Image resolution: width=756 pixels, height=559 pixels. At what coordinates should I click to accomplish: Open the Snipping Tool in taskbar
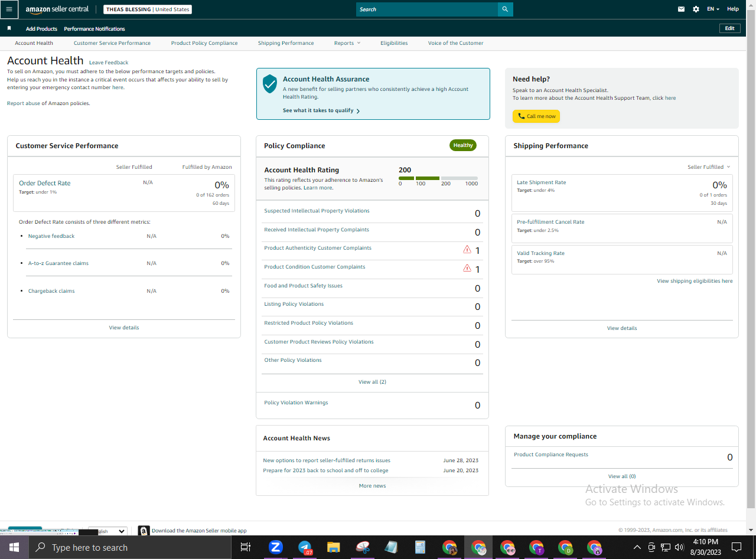coord(363,547)
